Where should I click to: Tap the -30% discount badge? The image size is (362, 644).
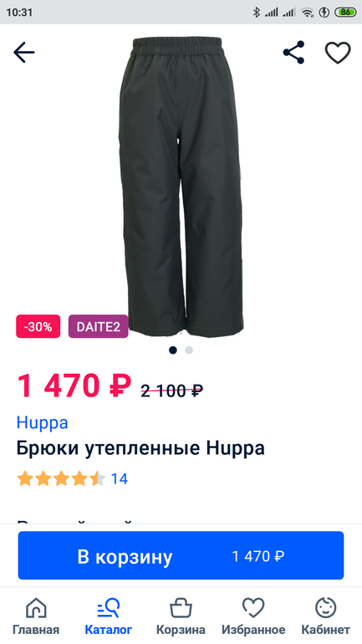point(38,326)
